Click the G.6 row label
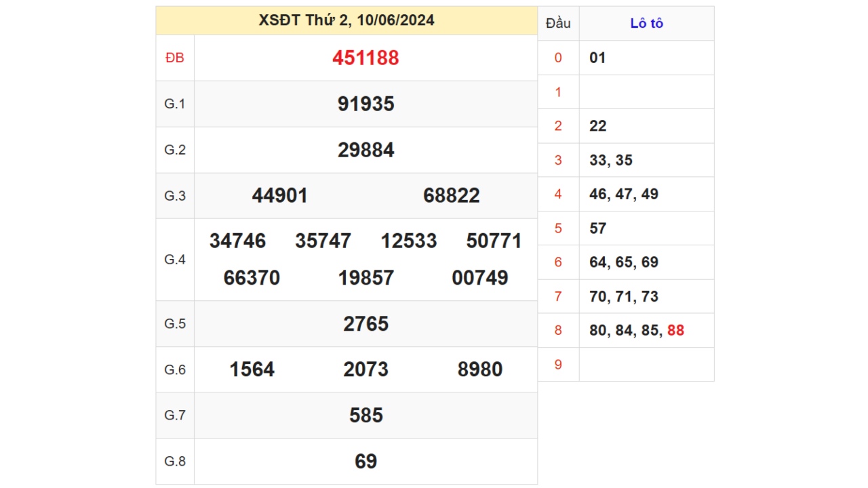 [175, 369]
